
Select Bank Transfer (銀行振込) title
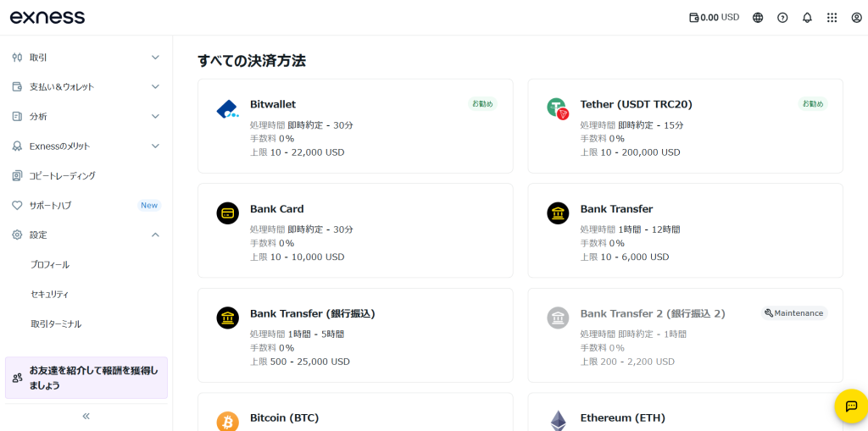tap(313, 313)
